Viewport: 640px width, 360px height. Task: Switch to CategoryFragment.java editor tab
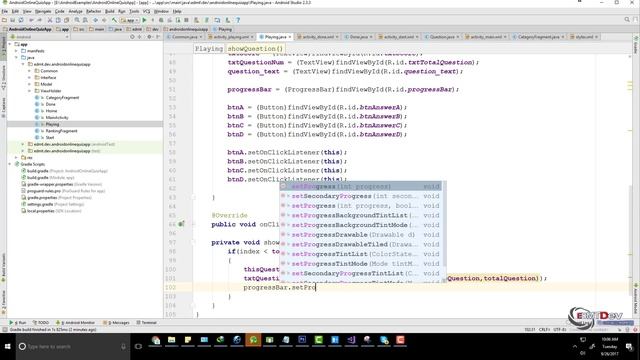tap(538, 37)
